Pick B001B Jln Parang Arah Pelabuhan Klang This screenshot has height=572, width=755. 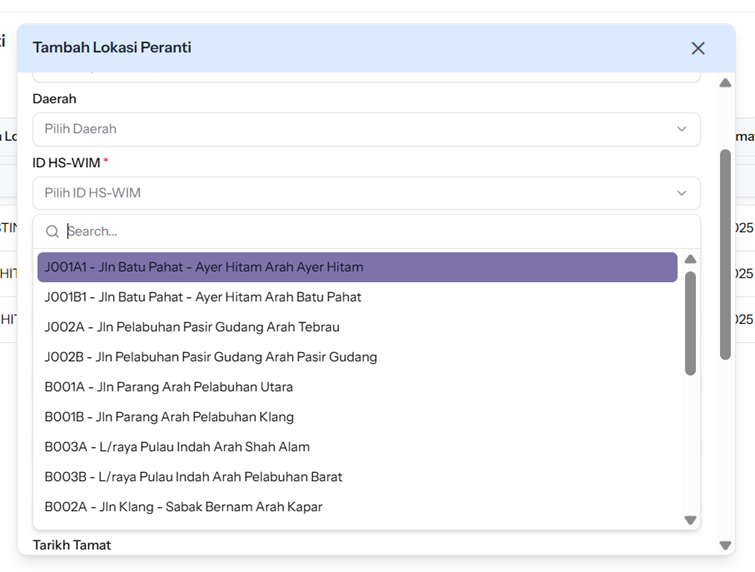[x=357, y=417]
